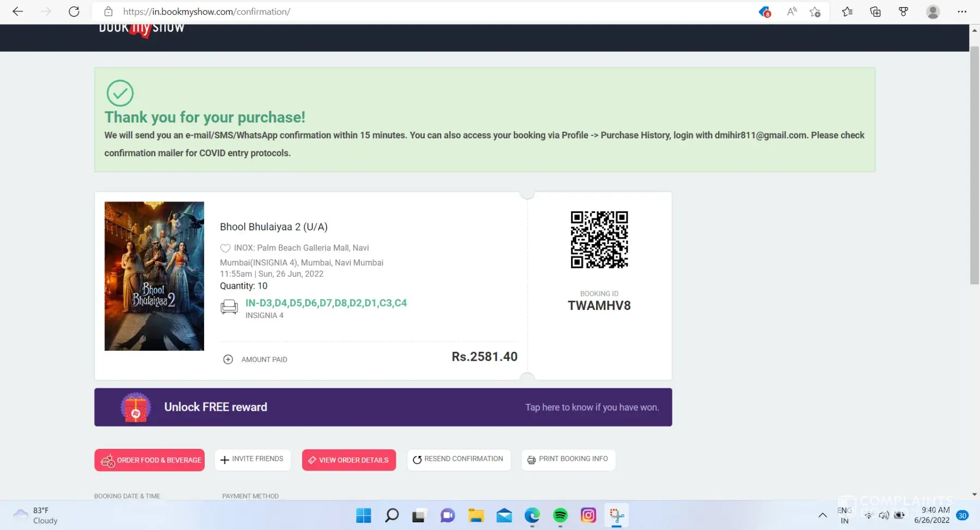Image resolution: width=980 pixels, height=530 pixels.
Task: Open the Settings and more menu
Action: [x=962, y=11]
